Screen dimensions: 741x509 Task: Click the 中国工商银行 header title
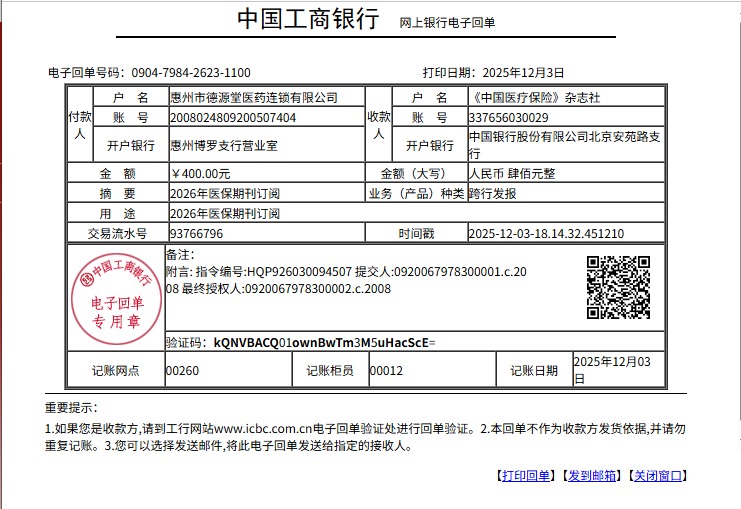(x=308, y=21)
